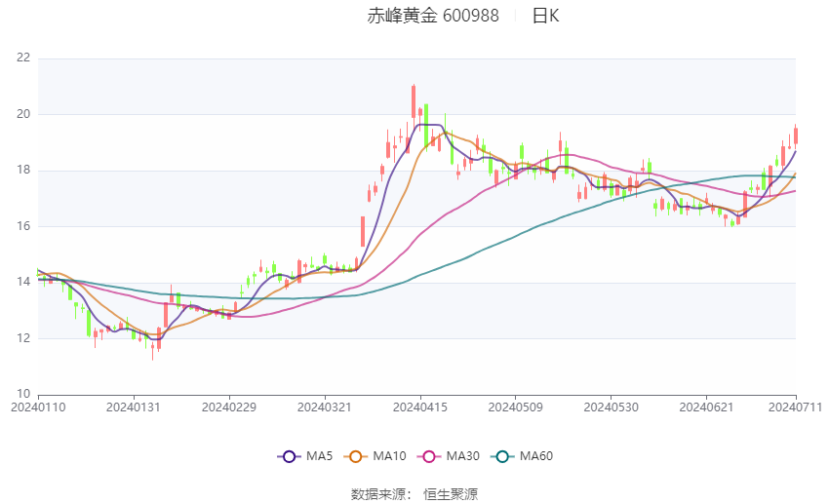Click the last red candlestick at 20240711
The image size is (829, 504).
pos(796,136)
